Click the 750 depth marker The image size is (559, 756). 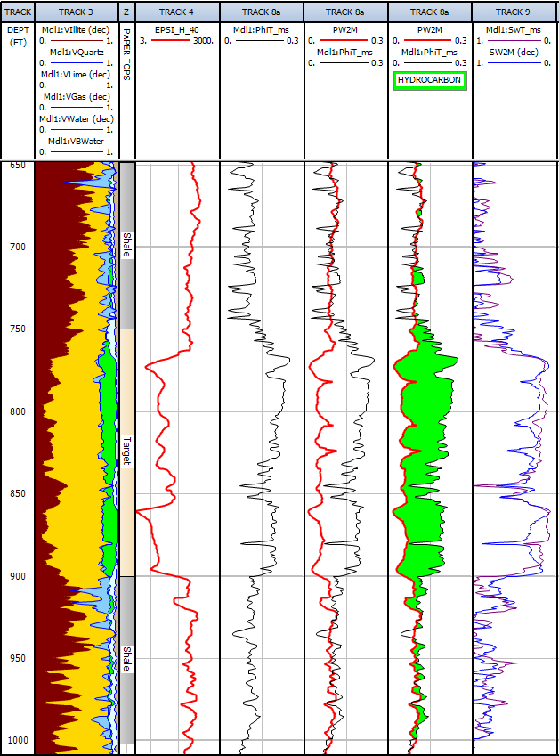click(x=17, y=329)
